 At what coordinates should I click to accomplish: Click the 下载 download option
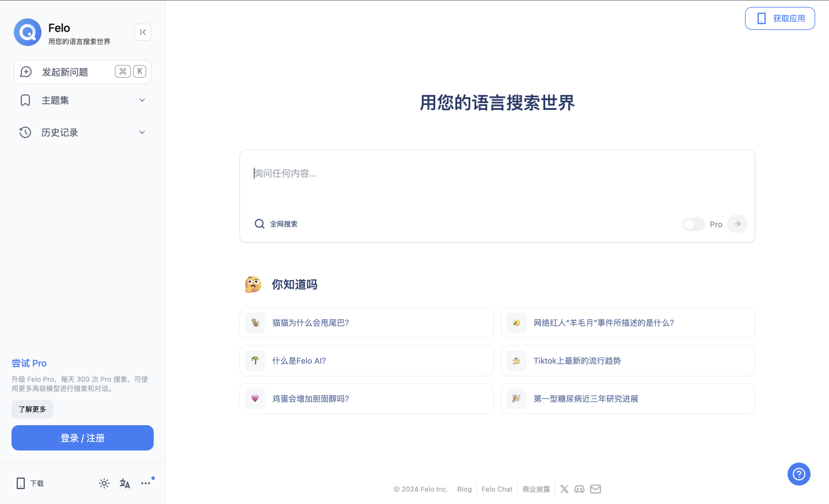[30, 483]
